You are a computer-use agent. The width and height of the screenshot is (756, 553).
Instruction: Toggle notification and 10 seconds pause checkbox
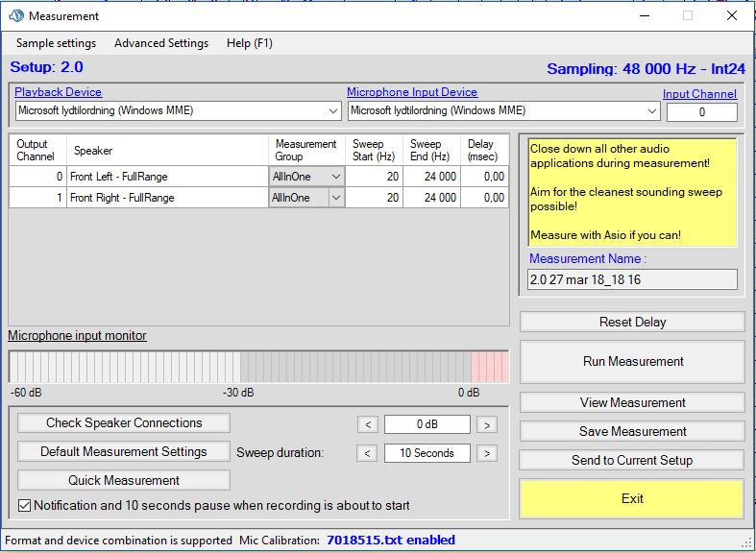[25, 506]
